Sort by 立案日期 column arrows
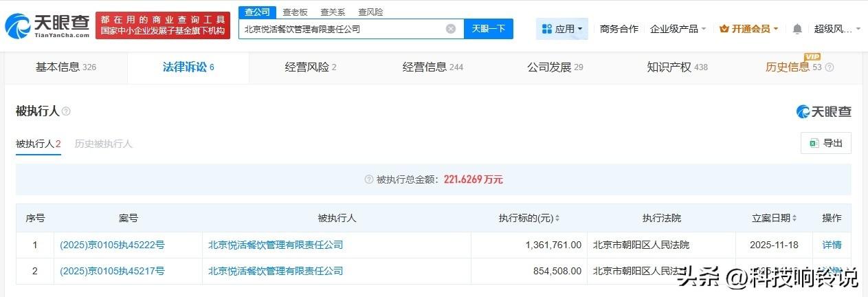 (x=794, y=218)
